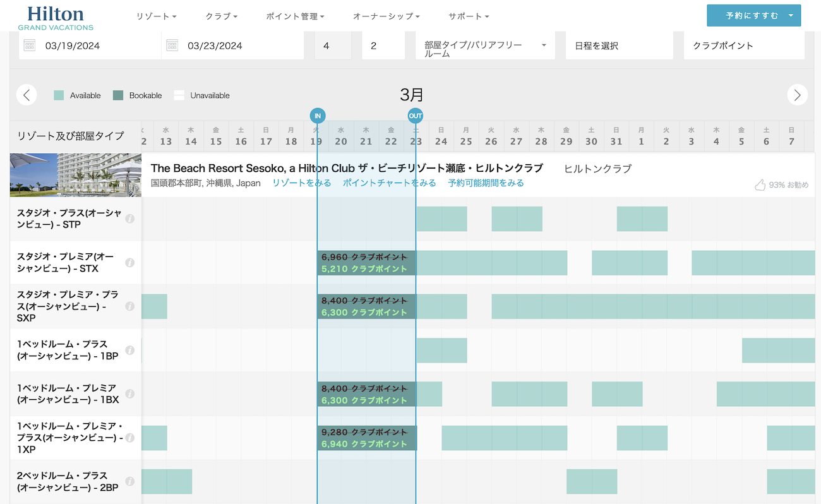Show info for スタジオ・プレミア・プラス SXP room
This screenshot has width=821, height=504.
click(x=129, y=306)
